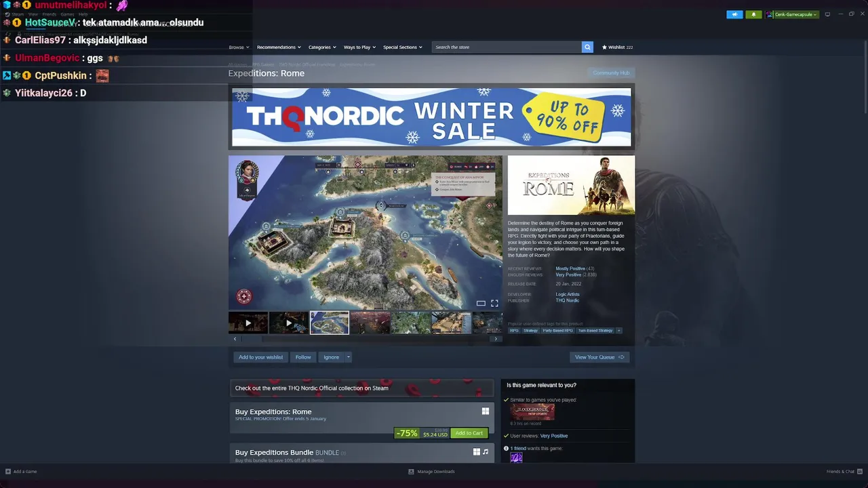Open Mostly Positive recent reviews link
Viewport: 868px width, 488px height.
pos(570,269)
